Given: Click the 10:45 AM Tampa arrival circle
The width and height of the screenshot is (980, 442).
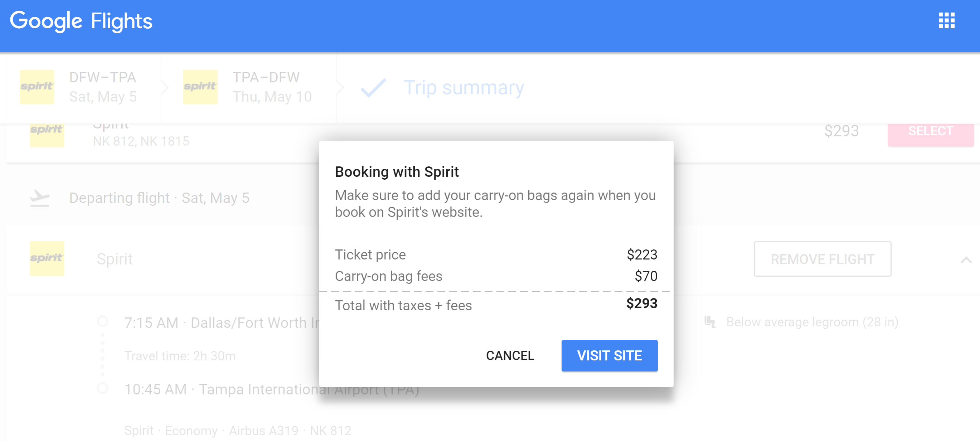Looking at the screenshot, I should tap(102, 388).
